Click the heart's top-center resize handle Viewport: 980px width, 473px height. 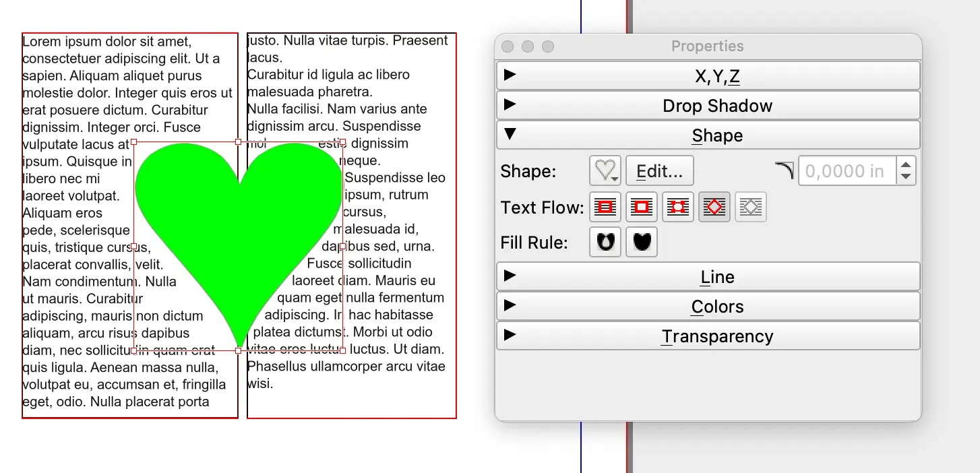coord(239,142)
